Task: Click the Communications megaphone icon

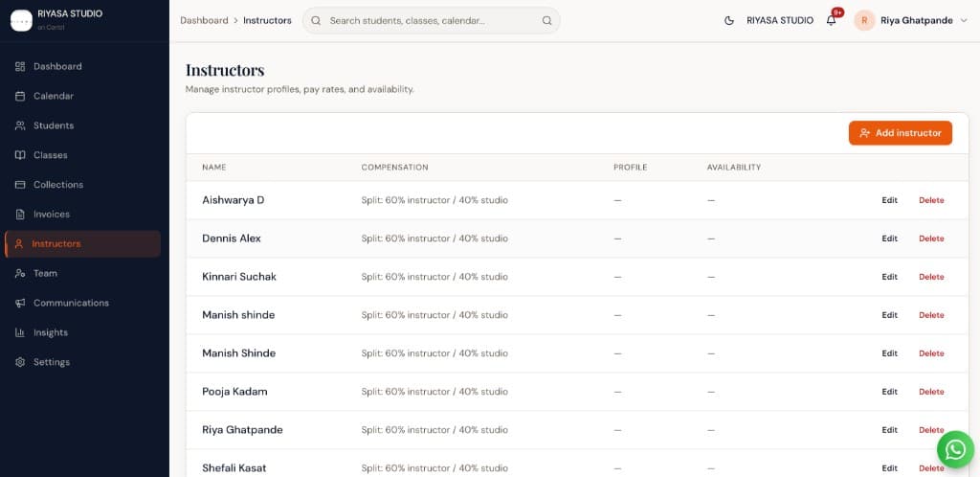Action: point(20,303)
